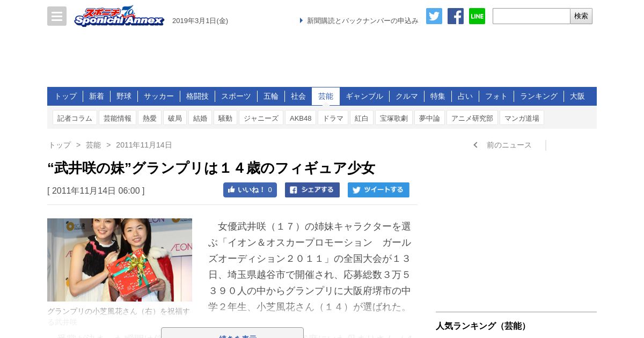Click the 検索 search button
This screenshot has width=644, height=338.
pos(581,16)
